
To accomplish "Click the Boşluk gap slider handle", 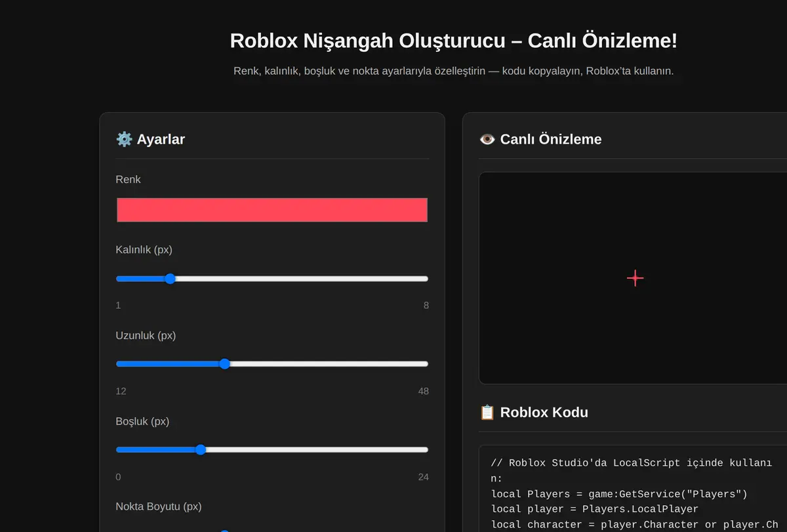I will click(x=201, y=450).
